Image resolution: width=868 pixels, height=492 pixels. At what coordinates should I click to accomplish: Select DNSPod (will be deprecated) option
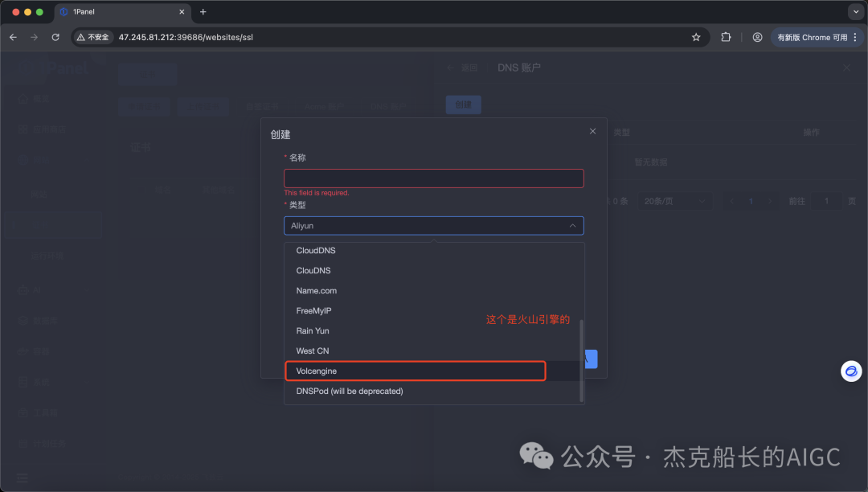pyautogui.click(x=434, y=391)
